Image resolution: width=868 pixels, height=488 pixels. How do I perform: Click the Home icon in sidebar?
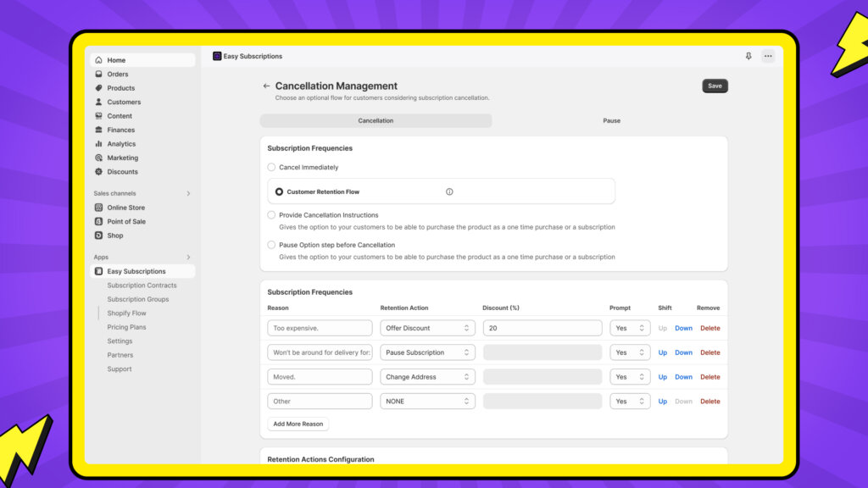click(x=99, y=60)
